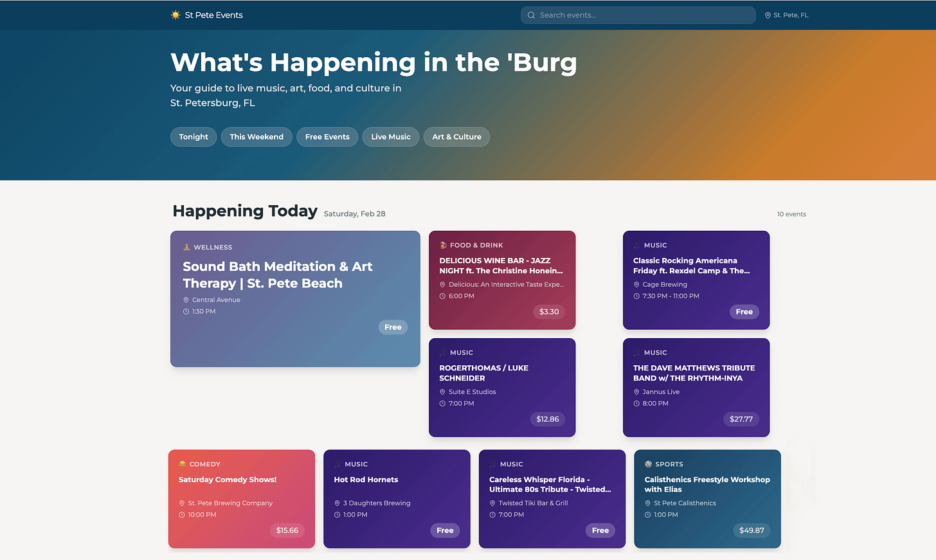Click the $27.77 price badge

pos(741,419)
